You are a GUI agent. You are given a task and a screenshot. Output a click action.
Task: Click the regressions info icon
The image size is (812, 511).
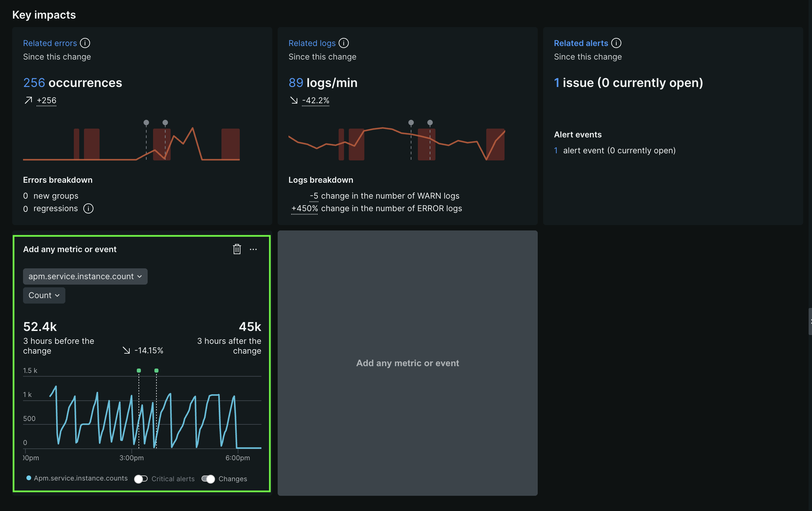[88, 208]
